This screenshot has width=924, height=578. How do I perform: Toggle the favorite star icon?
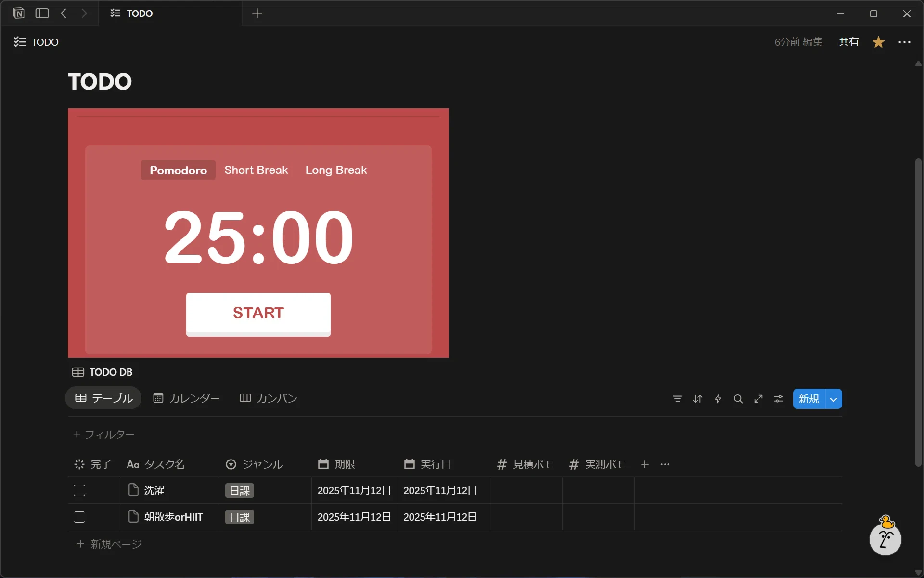[878, 42]
